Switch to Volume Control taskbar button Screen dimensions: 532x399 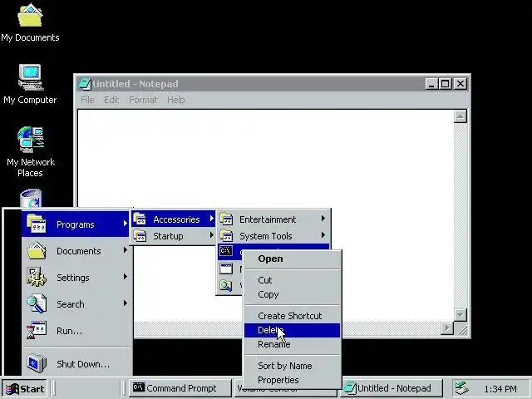(x=285, y=388)
